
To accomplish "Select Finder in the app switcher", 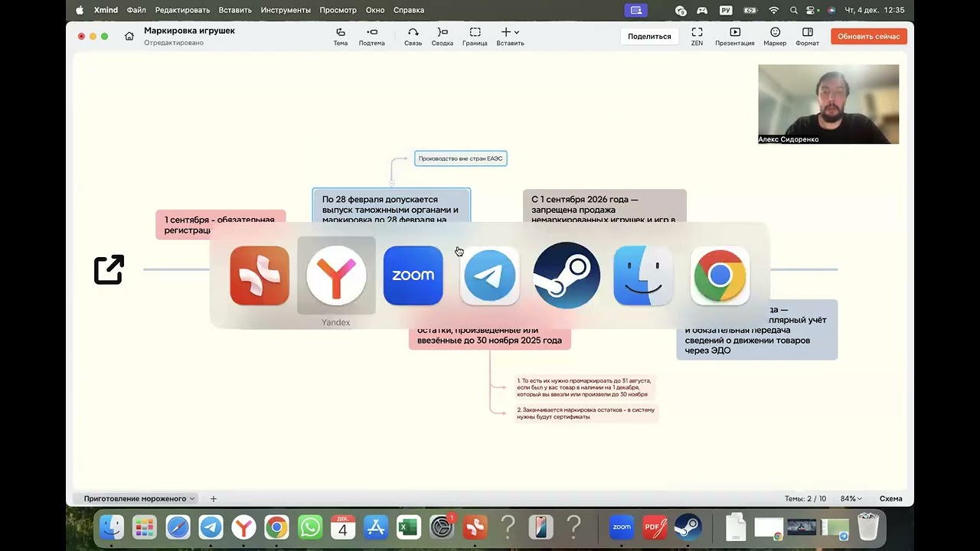I will click(x=643, y=275).
